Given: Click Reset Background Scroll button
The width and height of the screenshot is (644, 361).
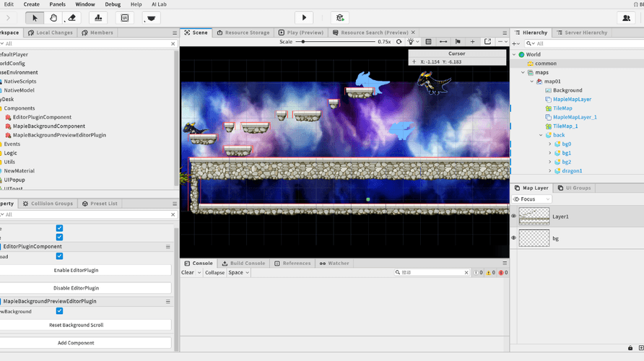Looking at the screenshot, I should pos(76,325).
